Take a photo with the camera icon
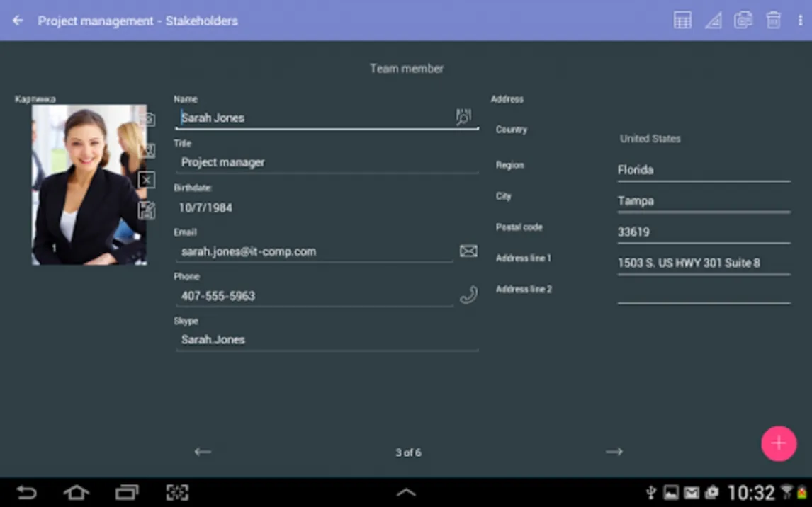812x507 pixels. (147, 120)
